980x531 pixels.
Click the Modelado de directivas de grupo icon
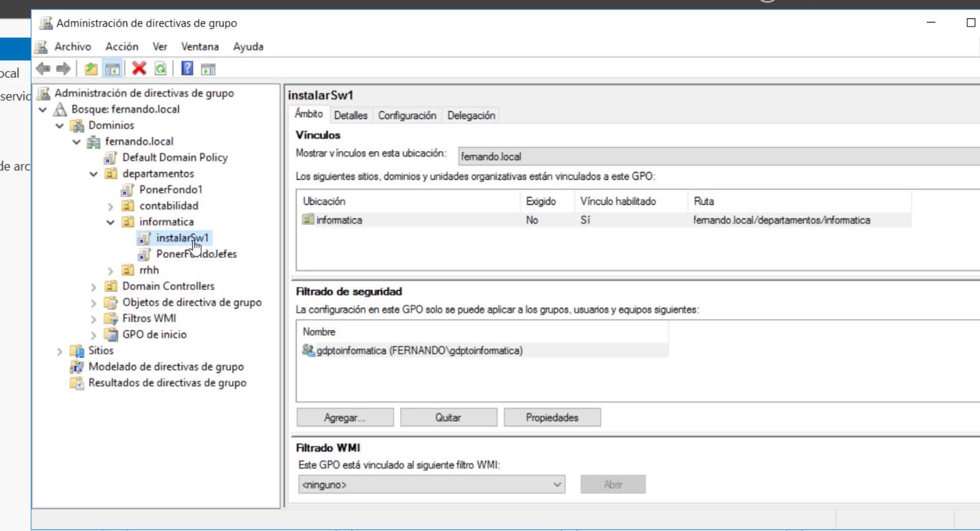pyautogui.click(x=77, y=367)
